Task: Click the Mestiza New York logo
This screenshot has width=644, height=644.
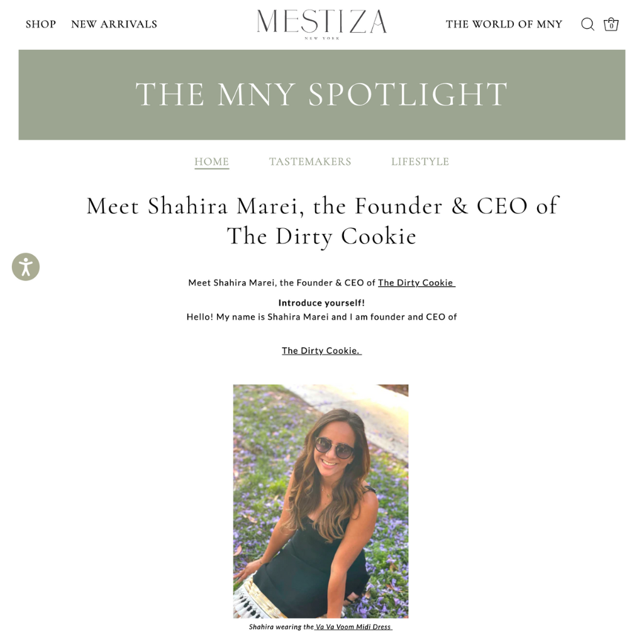Action: point(321,24)
